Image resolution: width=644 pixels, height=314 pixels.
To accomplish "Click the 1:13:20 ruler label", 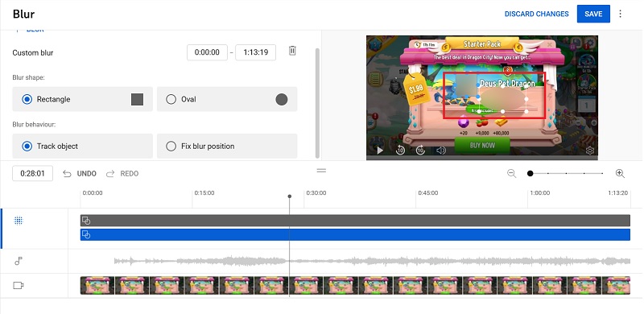I will tap(618, 192).
